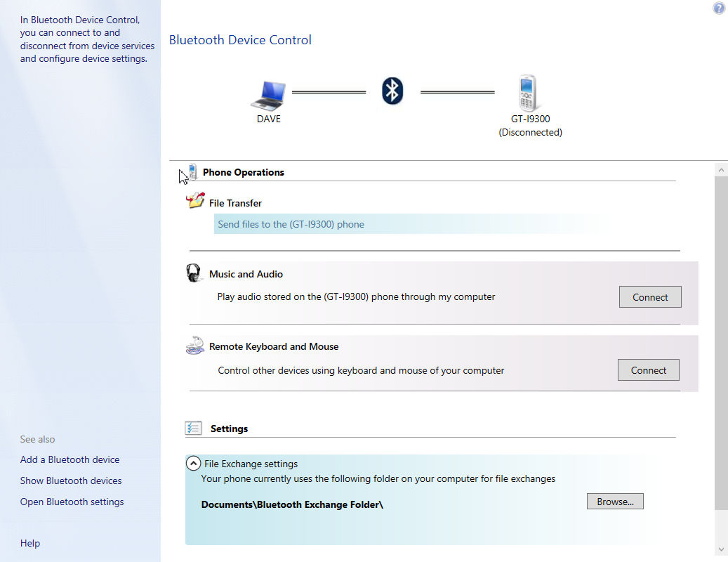Screen dimensions: 728x562
Task: Click the GT-I9300 (Disconnected) status label
Action: coord(530,126)
